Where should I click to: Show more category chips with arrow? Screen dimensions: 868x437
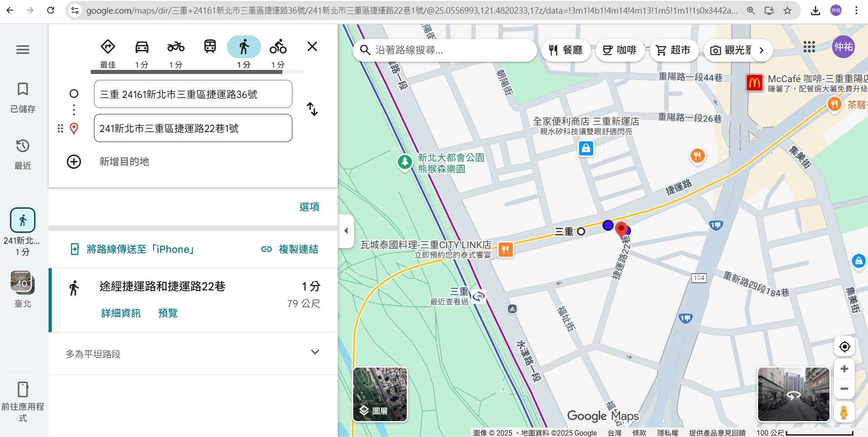pos(762,50)
